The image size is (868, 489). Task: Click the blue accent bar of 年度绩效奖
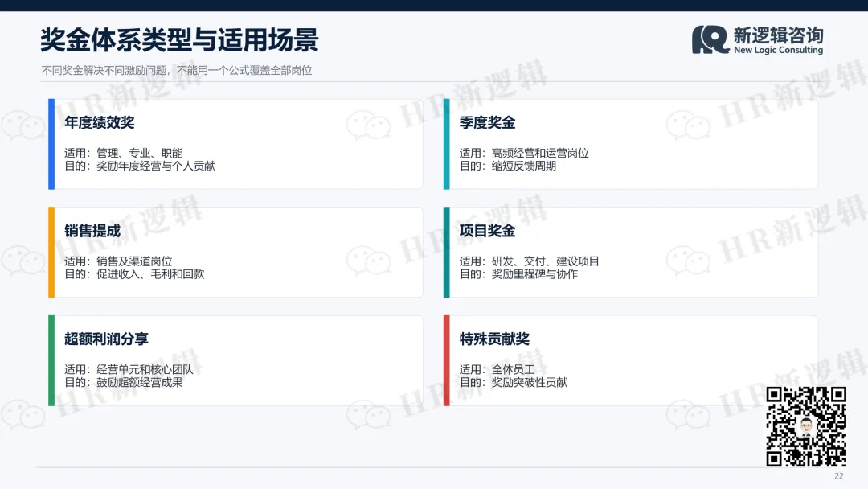coord(51,144)
